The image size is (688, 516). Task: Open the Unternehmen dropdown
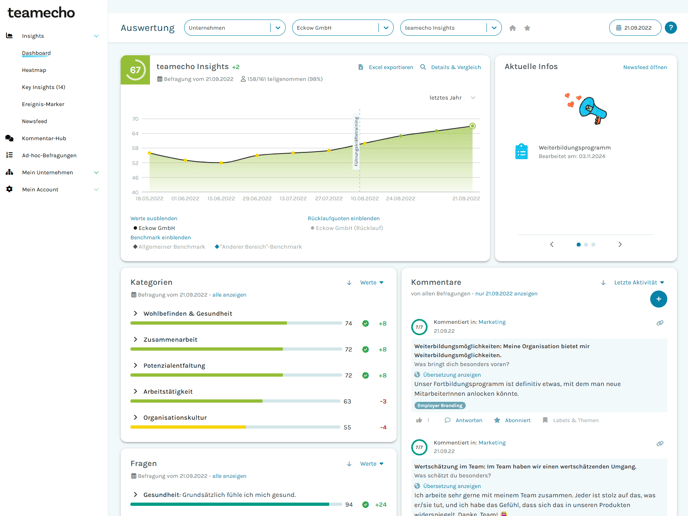pyautogui.click(x=235, y=28)
